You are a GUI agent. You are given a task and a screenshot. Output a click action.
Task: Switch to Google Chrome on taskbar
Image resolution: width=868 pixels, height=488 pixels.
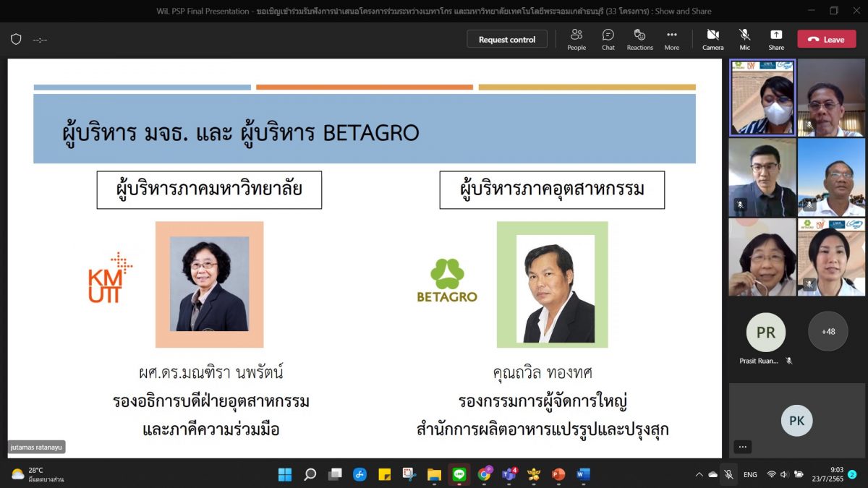pos(484,474)
